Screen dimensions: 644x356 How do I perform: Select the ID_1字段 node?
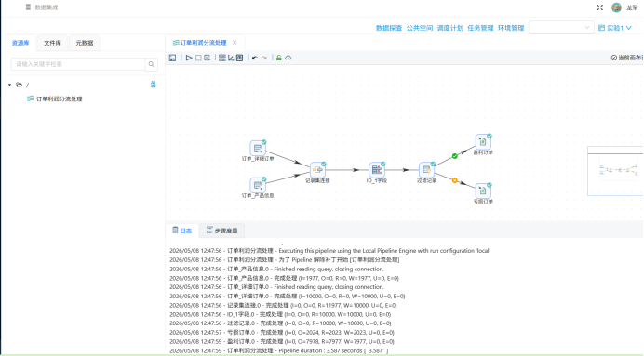coord(377,170)
